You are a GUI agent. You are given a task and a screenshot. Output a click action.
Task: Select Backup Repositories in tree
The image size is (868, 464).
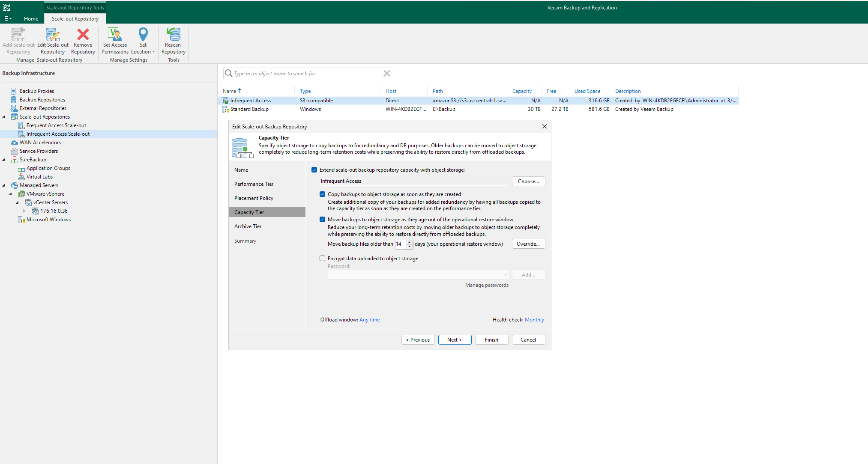[x=42, y=100]
